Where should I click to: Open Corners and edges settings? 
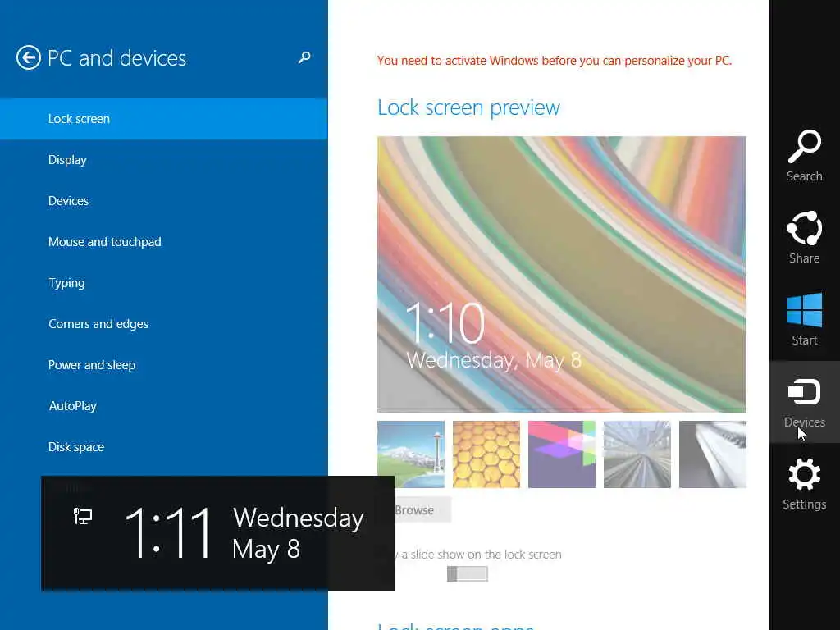pos(163,323)
